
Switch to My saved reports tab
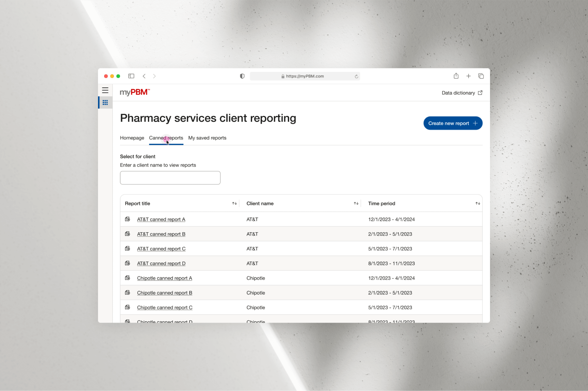207,138
